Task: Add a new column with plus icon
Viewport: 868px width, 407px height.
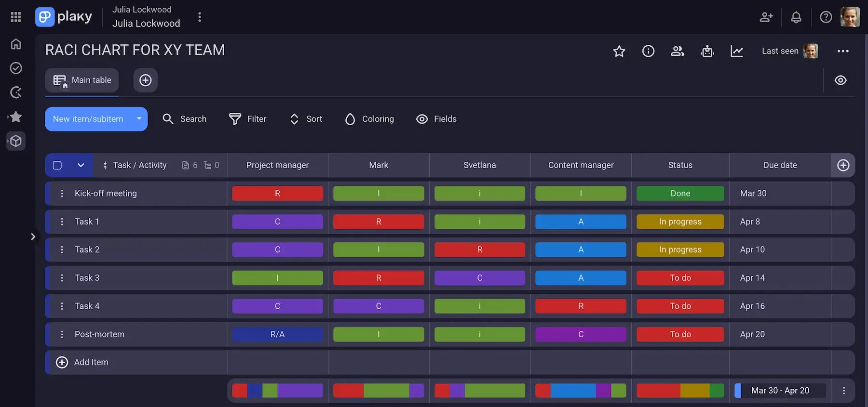Action: tap(843, 165)
